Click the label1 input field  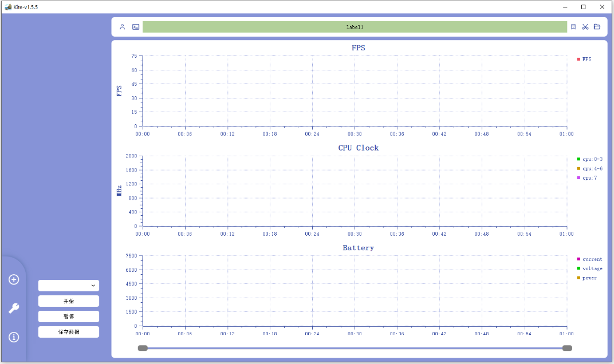click(353, 26)
